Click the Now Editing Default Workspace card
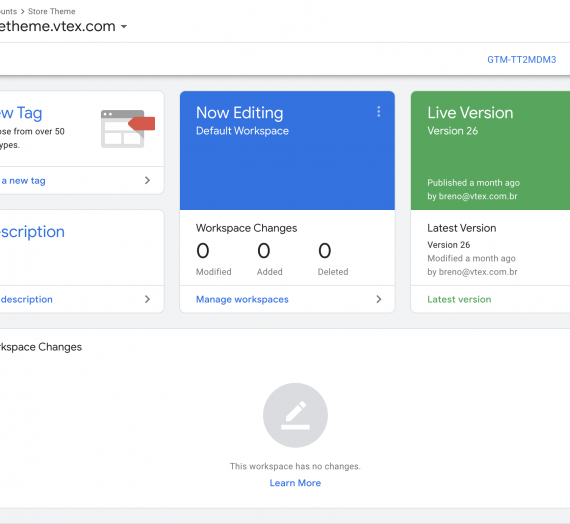Image resolution: width=570 pixels, height=524 pixels. pyautogui.click(x=287, y=151)
